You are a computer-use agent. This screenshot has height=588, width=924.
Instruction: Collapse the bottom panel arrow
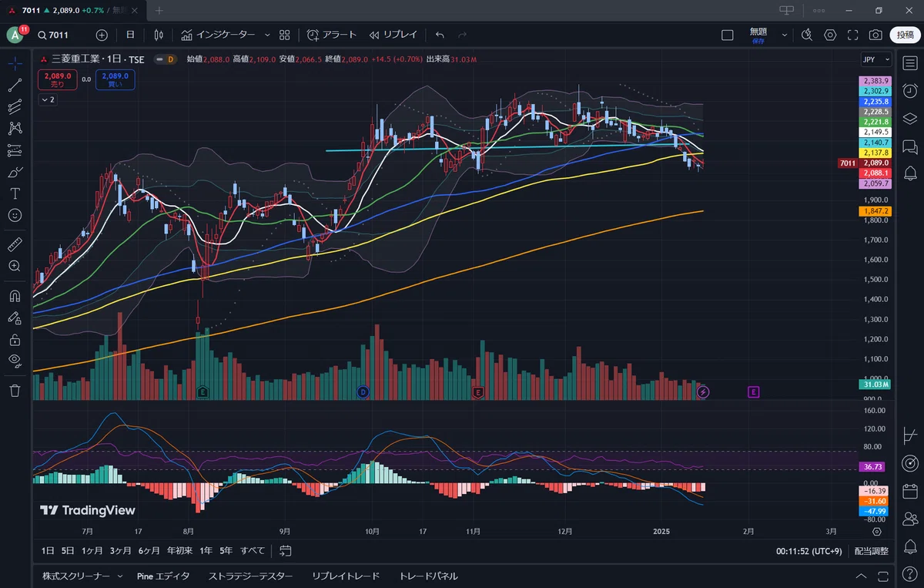click(x=862, y=576)
